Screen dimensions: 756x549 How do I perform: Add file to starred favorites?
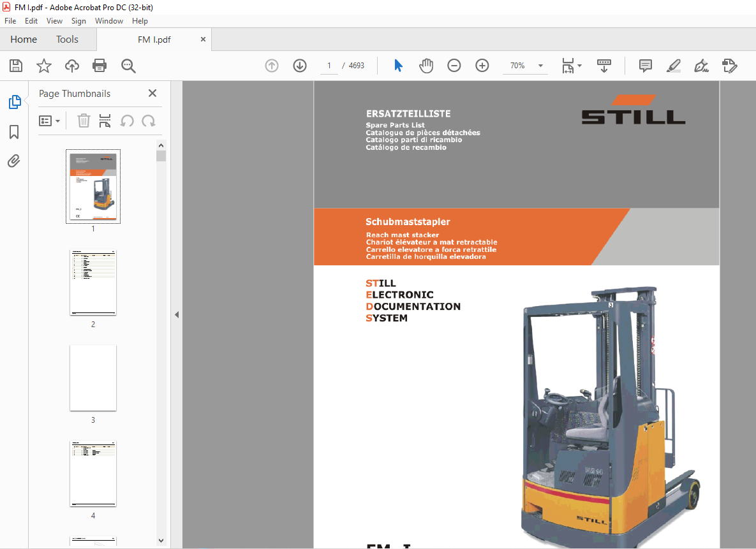44,66
